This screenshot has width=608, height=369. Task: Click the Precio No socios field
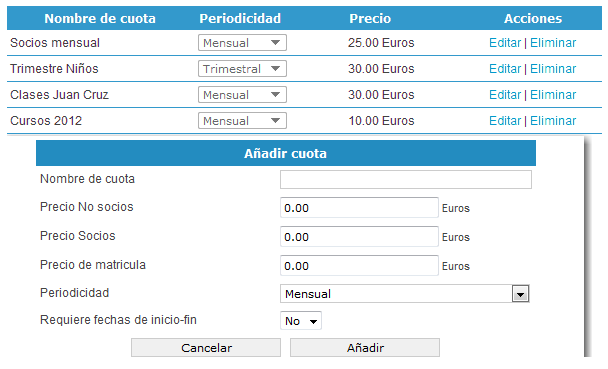pyautogui.click(x=359, y=208)
